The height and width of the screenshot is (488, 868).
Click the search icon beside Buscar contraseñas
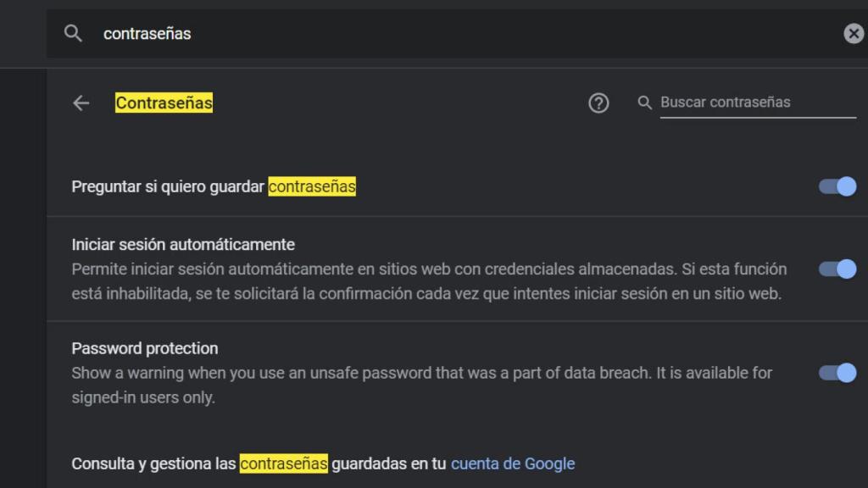click(644, 103)
